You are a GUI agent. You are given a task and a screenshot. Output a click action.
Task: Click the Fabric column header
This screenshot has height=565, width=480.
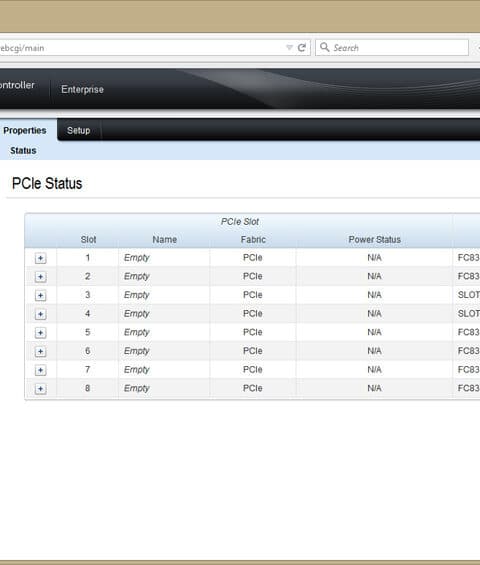253,240
